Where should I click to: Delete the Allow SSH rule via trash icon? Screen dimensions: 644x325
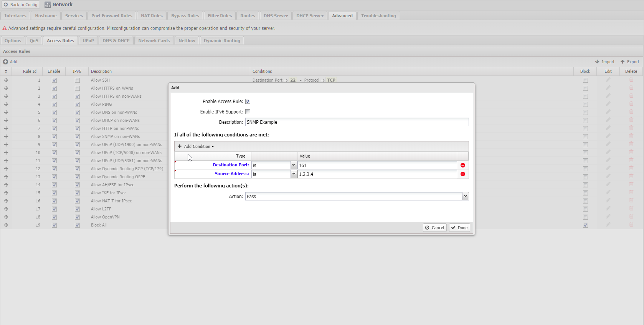[631, 80]
